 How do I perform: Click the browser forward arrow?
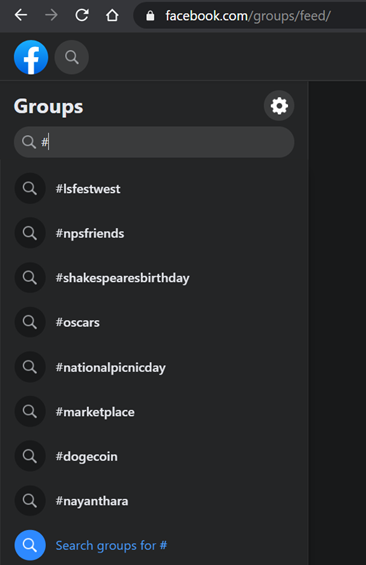click(x=51, y=15)
